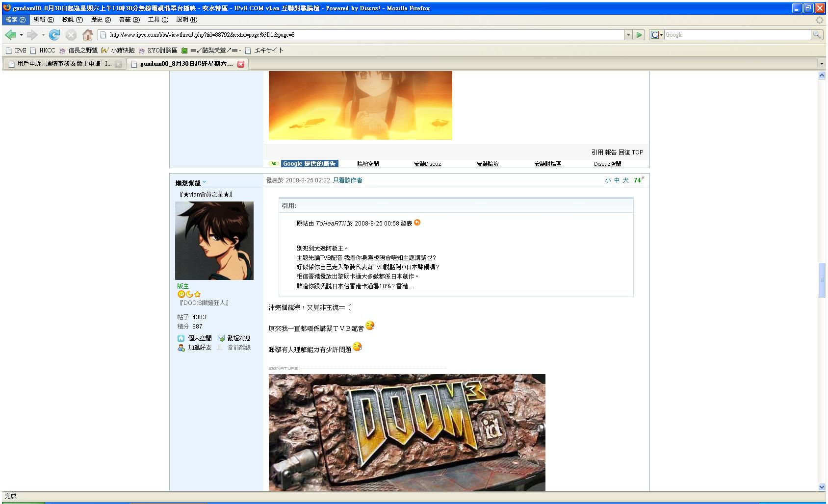
Task: Click the Forward arrow in navigation toolbar
Action: 32,35
